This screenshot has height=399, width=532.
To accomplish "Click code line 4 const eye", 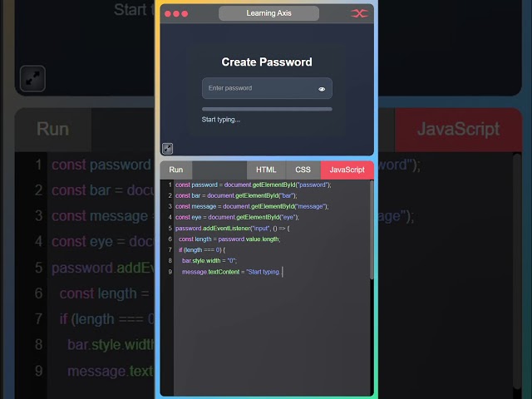I will 237,218.
